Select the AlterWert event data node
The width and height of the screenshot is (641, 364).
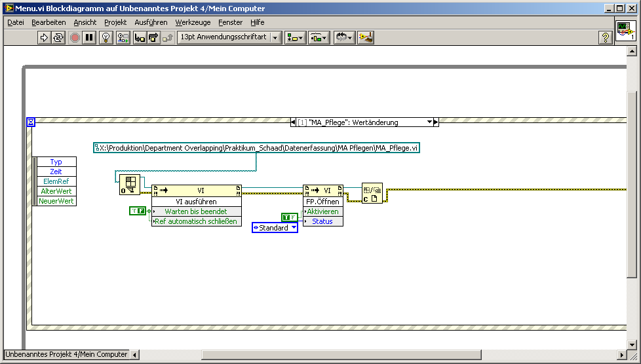(56, 191)
